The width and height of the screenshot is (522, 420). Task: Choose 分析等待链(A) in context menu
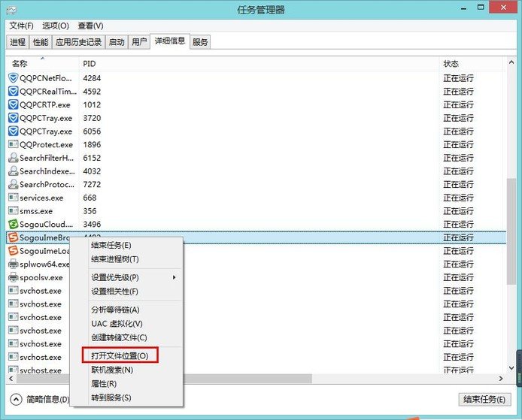pyautogui.click(x=115, y=310)
